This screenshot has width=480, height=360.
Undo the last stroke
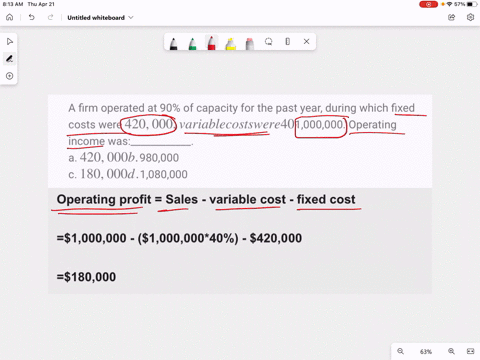(x=32, y=17)
